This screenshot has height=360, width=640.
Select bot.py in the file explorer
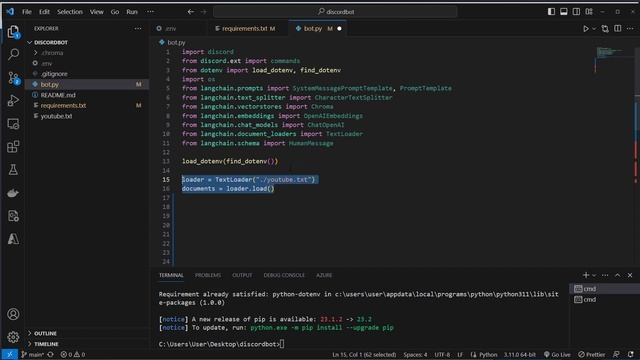tap(87, 84)
